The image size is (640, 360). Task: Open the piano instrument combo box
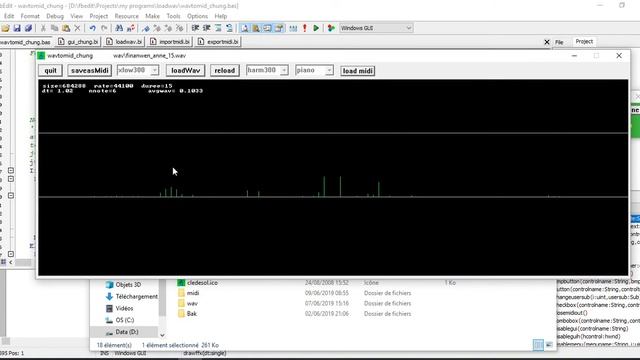tap(314, 70)
